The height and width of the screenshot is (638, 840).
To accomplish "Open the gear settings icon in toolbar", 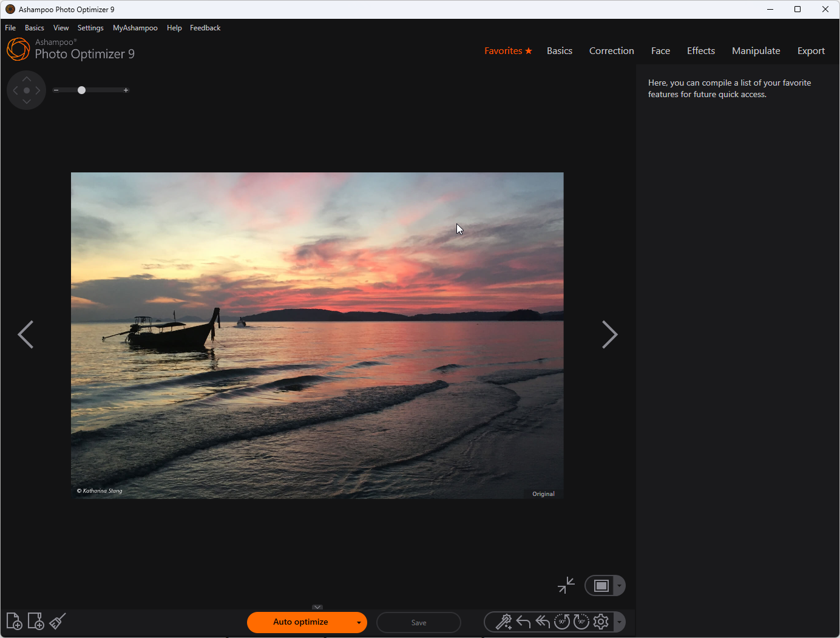I will pyautogui.click(x=601, y=622).
